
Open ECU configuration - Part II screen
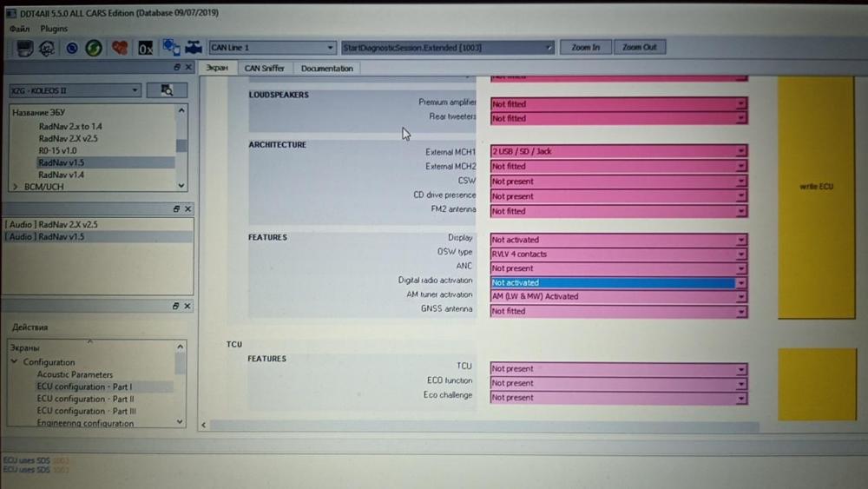[86, 399]
